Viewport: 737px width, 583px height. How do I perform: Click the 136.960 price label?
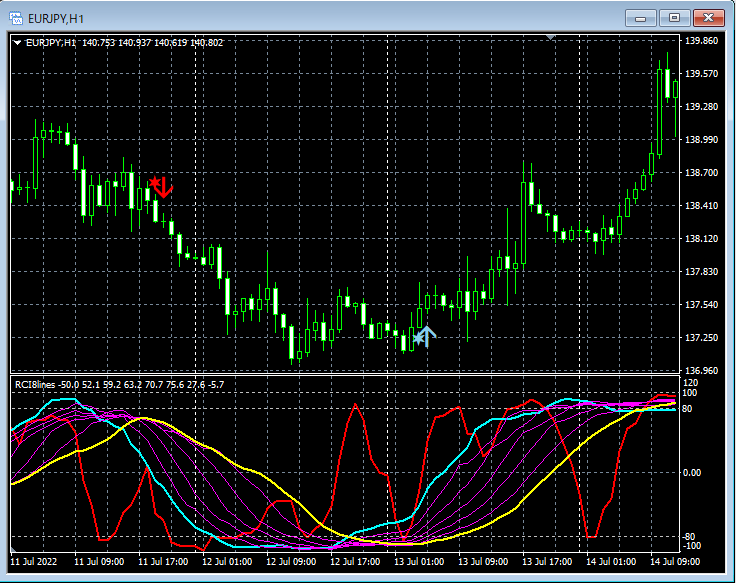pos(701,370)
